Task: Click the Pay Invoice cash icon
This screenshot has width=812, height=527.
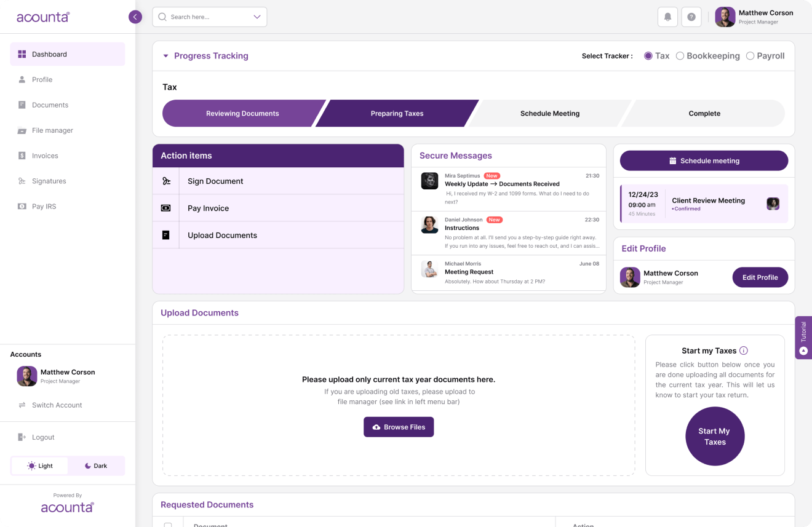Action: [166, 208]
